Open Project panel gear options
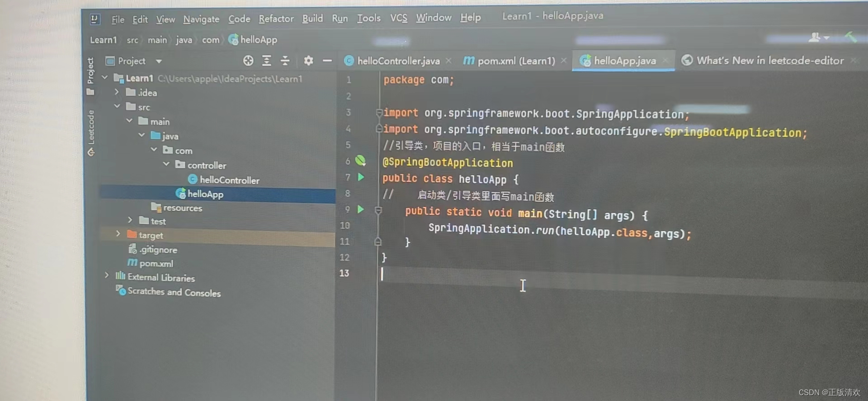The image size is (868, 401). [308, 61]
